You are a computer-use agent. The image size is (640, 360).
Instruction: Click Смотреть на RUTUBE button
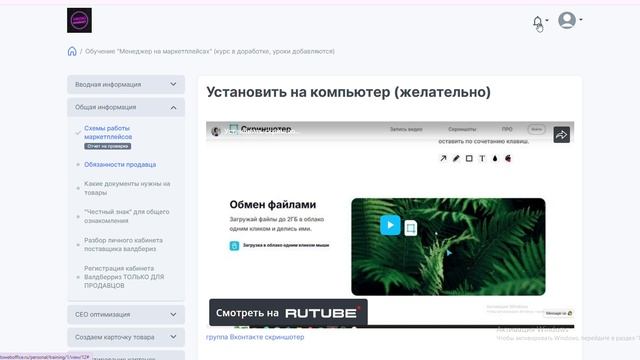288,313
